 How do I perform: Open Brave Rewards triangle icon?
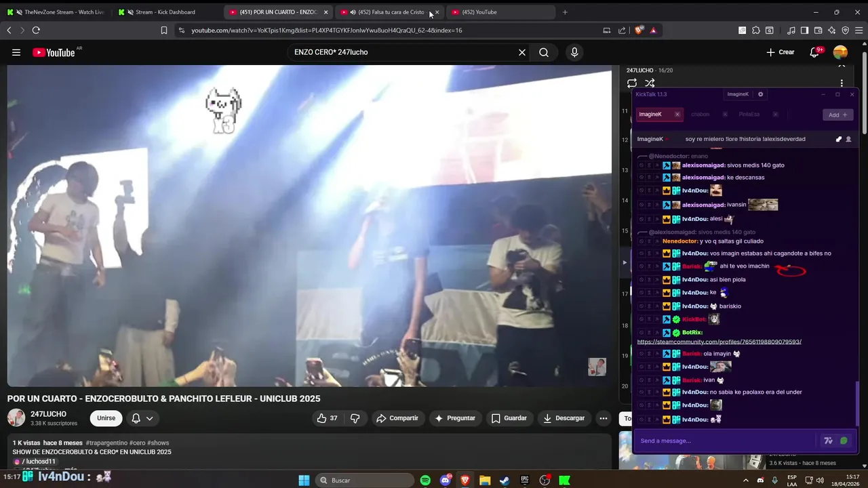(653, 30)
